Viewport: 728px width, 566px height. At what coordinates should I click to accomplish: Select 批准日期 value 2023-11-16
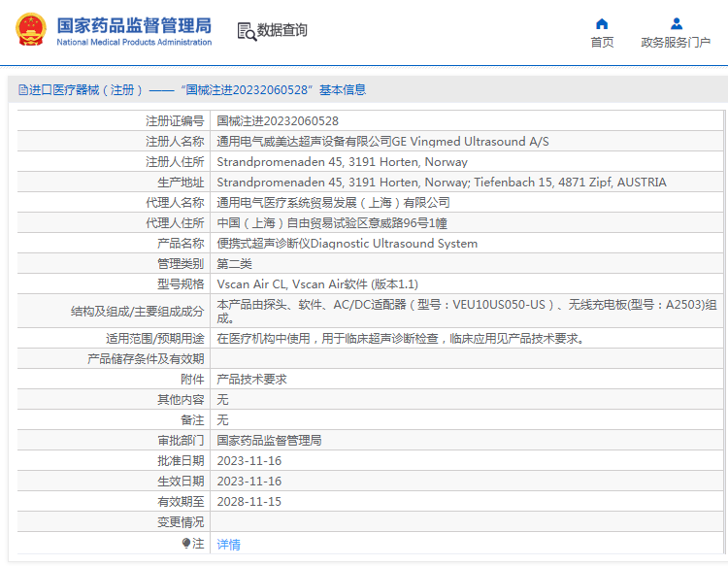(249, 461)
